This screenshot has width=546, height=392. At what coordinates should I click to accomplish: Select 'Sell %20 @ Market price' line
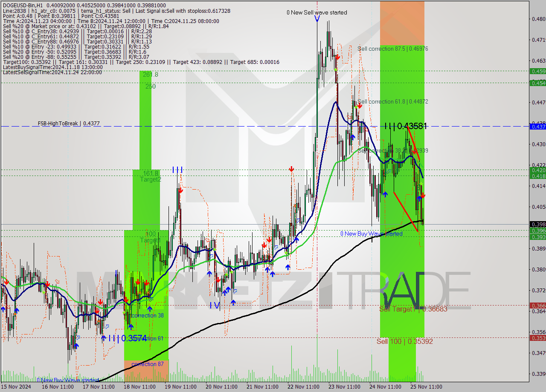[x=86, y=26]
